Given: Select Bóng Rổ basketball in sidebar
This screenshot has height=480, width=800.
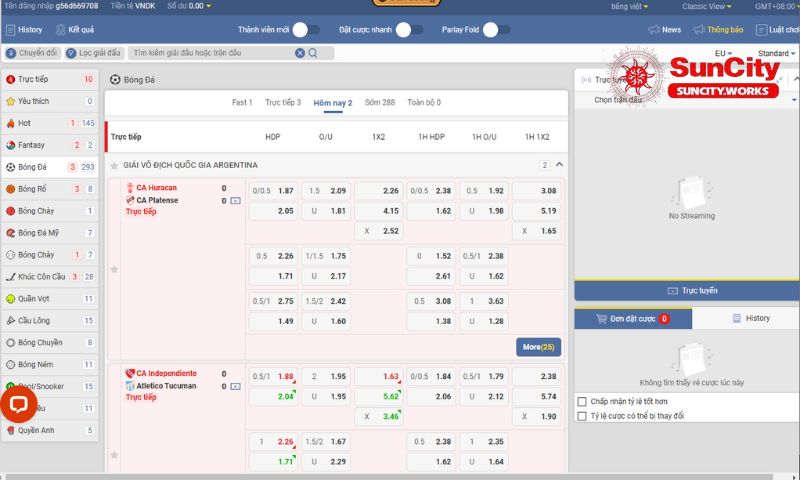Looking at the screenshot, I should [x=32, y=189].
